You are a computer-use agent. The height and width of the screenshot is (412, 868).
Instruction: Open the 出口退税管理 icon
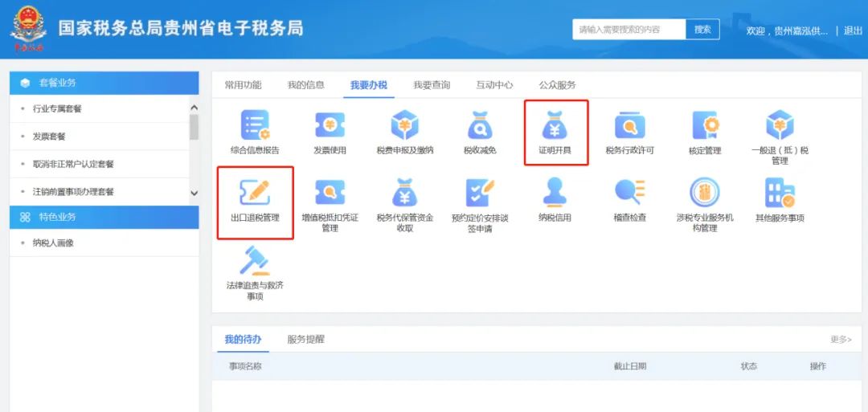[x=255, y=193]
